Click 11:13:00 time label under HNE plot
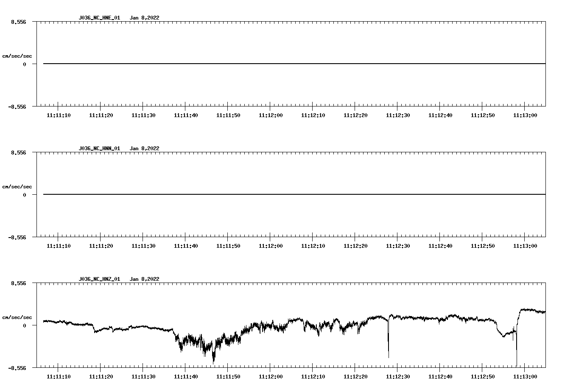This screenshot has width=576, height=392. tap(525, 115)
